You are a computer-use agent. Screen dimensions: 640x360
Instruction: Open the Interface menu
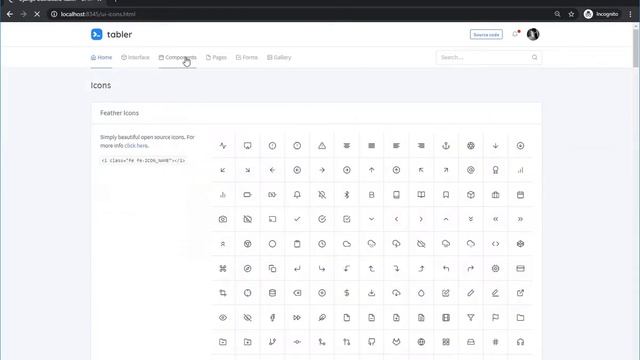[x=135, y=58]
